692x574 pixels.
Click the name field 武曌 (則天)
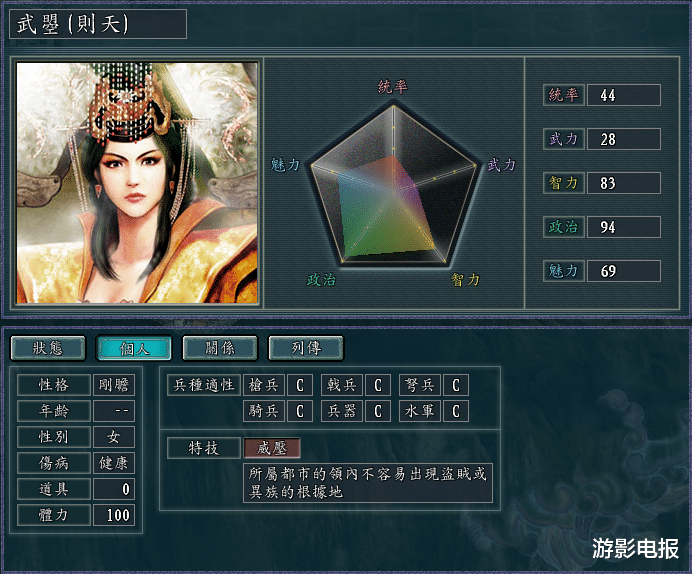click(98, 24)
